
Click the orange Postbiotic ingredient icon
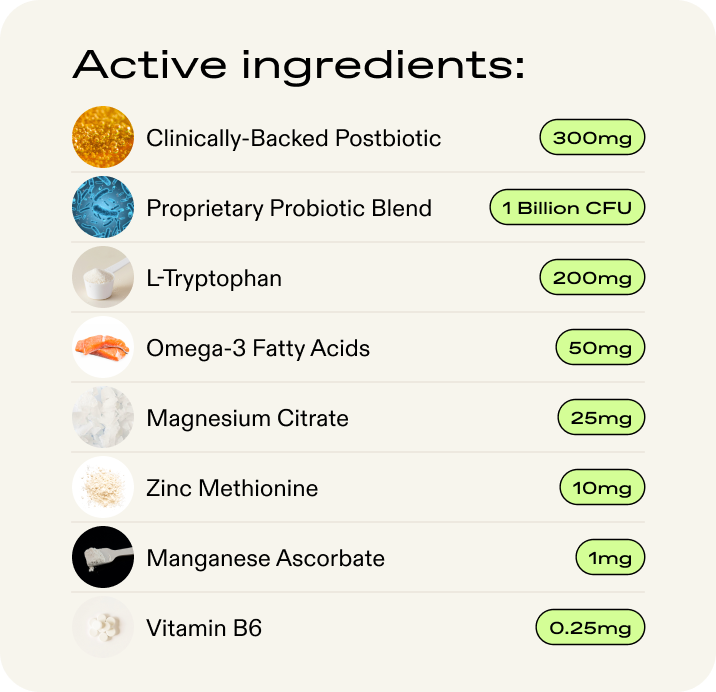[103, 138]
